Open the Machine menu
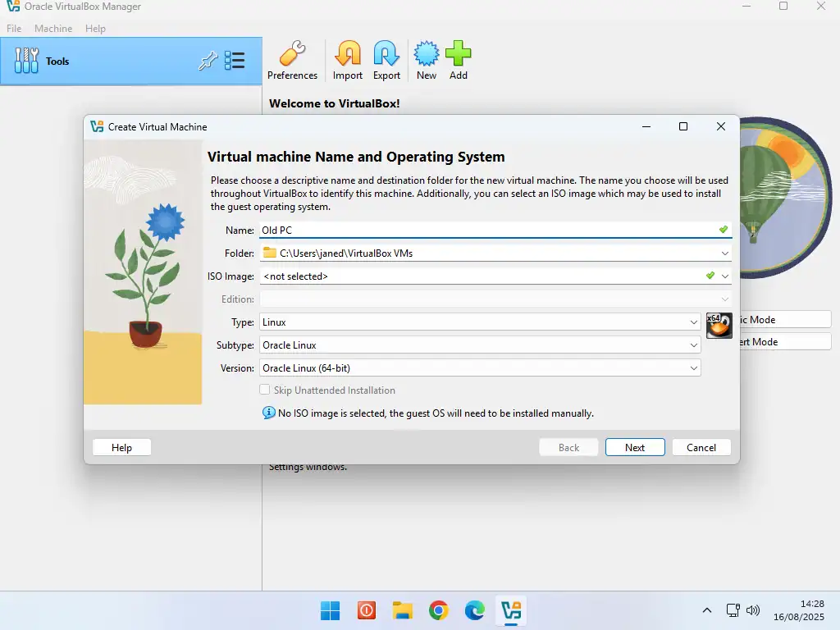 point(53,29)
